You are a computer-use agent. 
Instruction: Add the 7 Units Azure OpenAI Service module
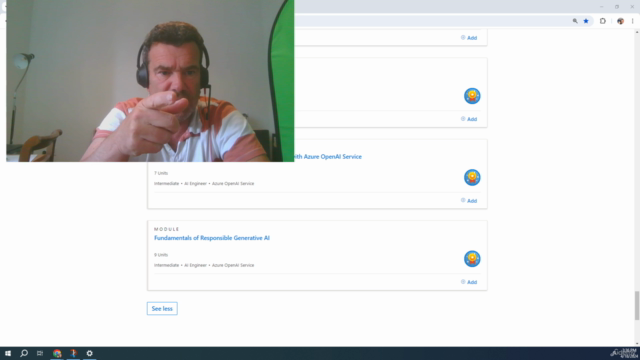click(469, 201)
